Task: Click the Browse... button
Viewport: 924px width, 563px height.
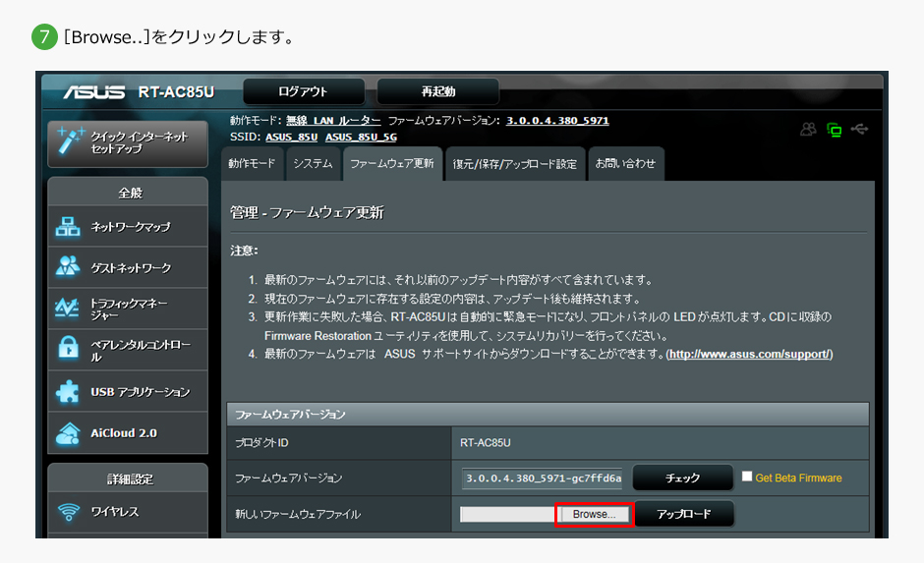Action: (594, 514)
